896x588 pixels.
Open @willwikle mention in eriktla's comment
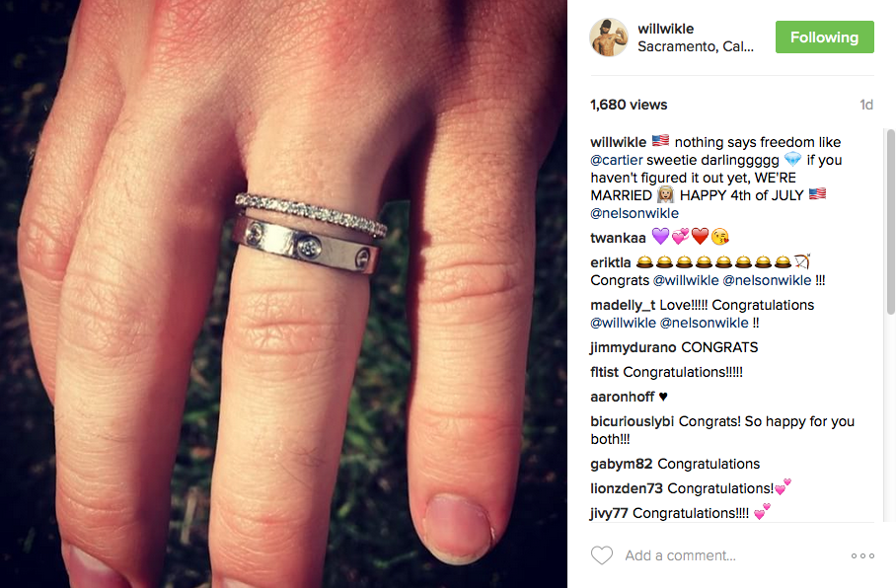pos(686,280)
